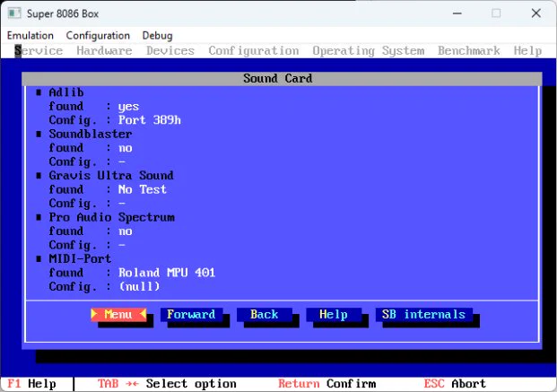Open the Debug menu

coord(157,36)
